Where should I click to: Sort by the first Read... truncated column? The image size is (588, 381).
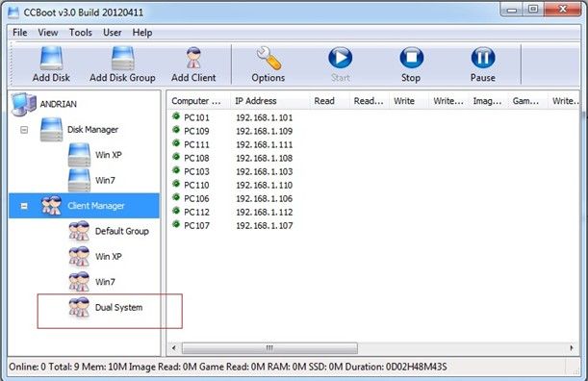tap(369, 101)
